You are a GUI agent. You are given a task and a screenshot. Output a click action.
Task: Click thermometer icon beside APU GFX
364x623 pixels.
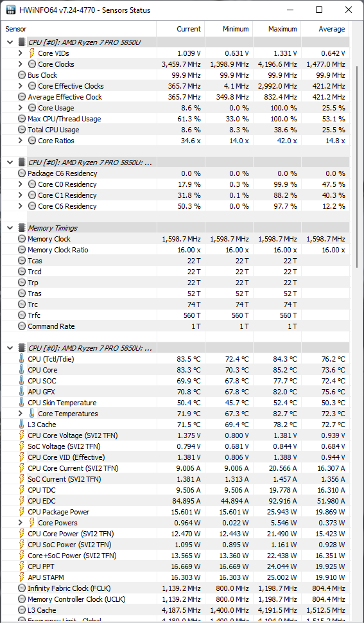click(x=21, y=392)
